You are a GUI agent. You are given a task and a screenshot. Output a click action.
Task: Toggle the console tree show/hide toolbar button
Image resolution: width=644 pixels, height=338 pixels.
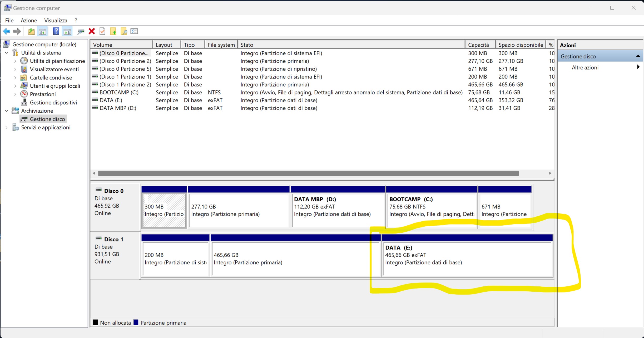coord(42,31)
